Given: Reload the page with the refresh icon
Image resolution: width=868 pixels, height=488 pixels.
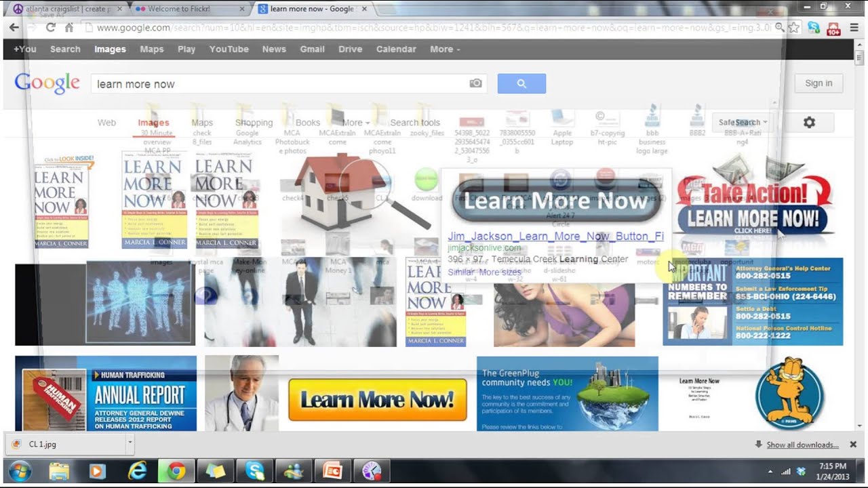Looking at the screenshot, I should coord(50,28).
